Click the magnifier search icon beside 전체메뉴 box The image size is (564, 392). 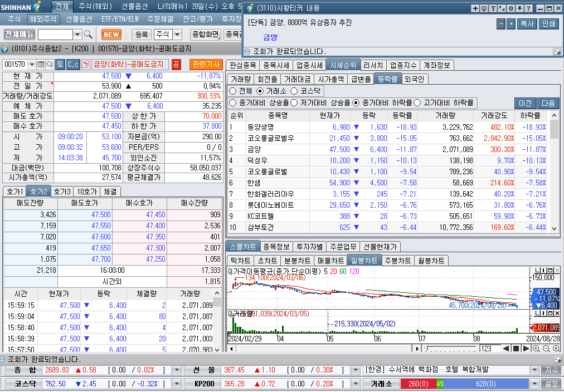point(88,35)
